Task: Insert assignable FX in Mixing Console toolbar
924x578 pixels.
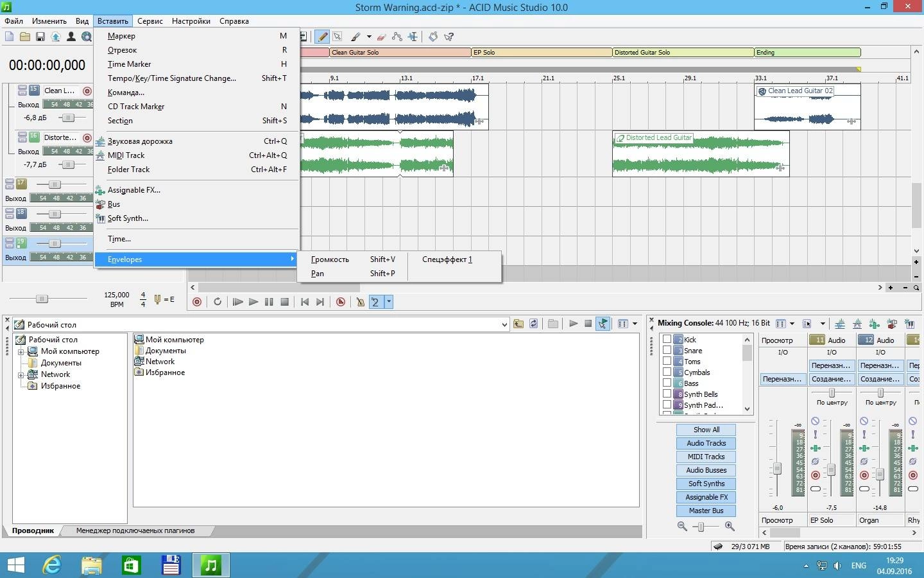Action: click(x=874, y=324)
